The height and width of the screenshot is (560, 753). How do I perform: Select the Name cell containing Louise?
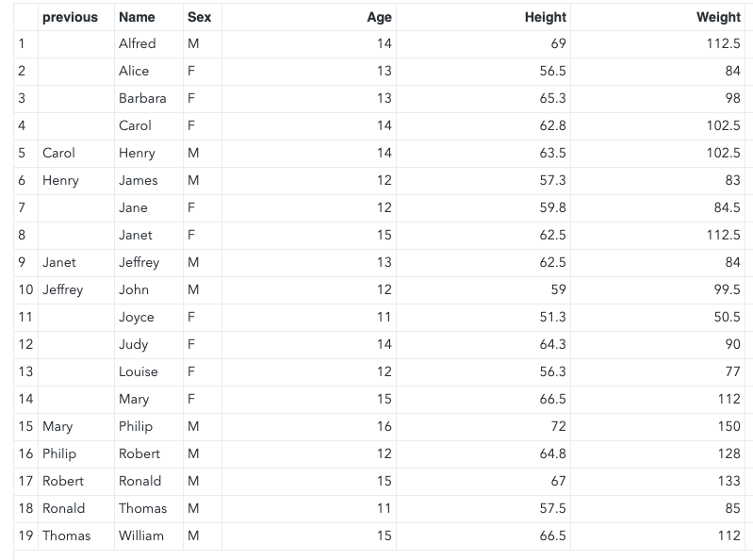click(x=139, y=371)
